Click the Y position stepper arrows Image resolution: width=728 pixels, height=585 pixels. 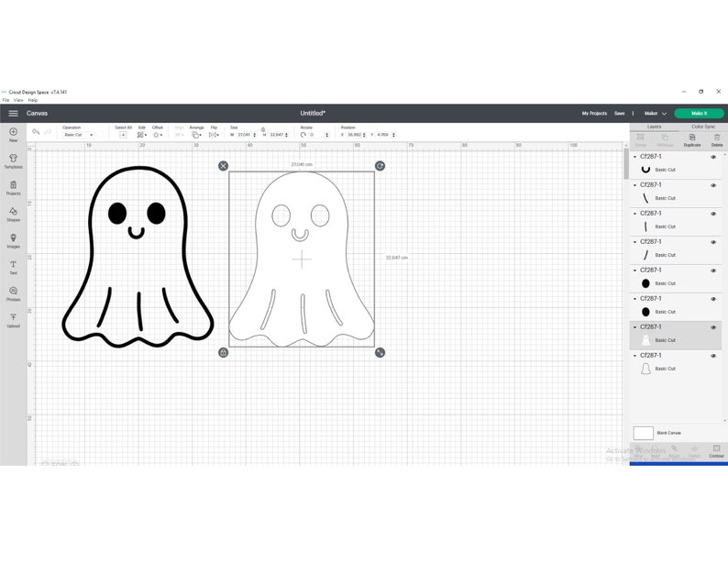click(x=393, y=135)
